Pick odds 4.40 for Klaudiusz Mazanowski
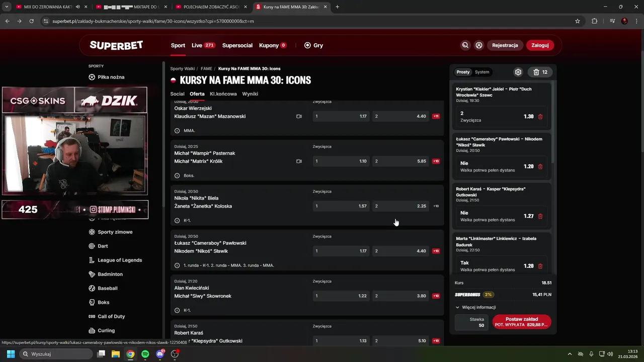644x362 pixels. coord(401,116)
